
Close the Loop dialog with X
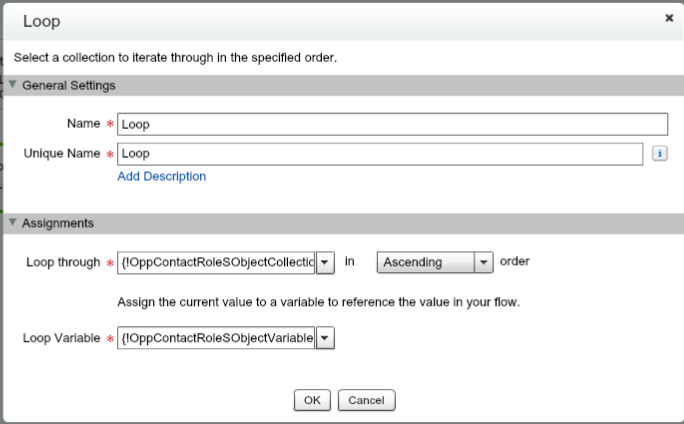point(669,18)
